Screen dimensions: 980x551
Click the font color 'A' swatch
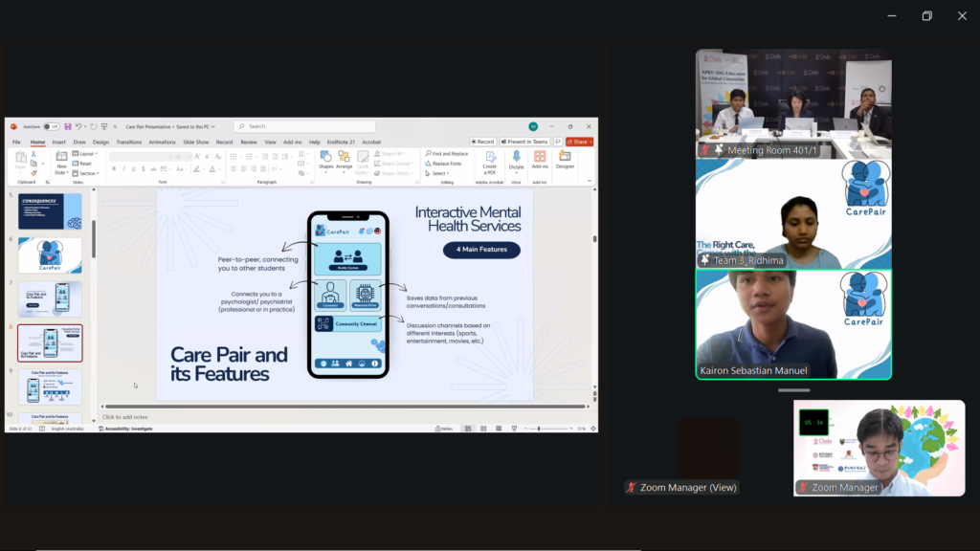212,169
